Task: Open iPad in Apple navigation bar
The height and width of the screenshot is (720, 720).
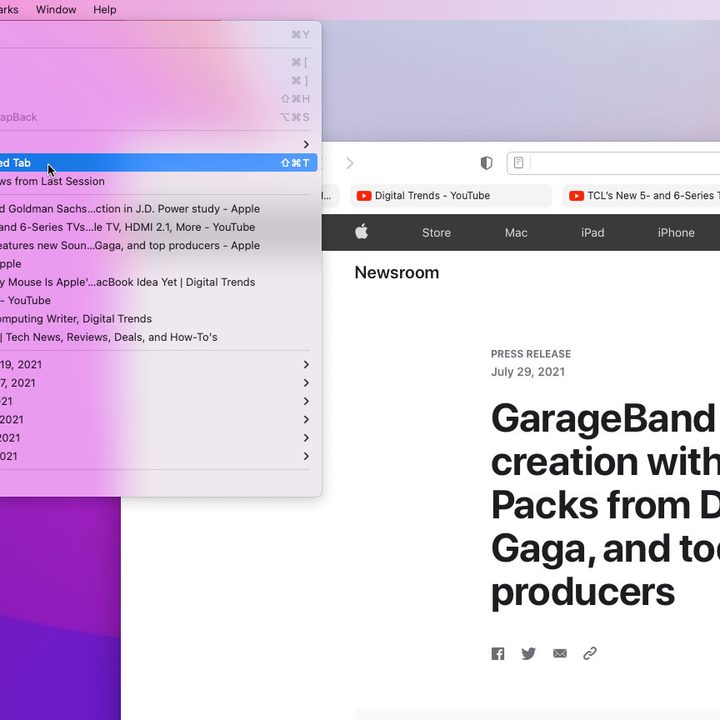Action: coord(593,233)
